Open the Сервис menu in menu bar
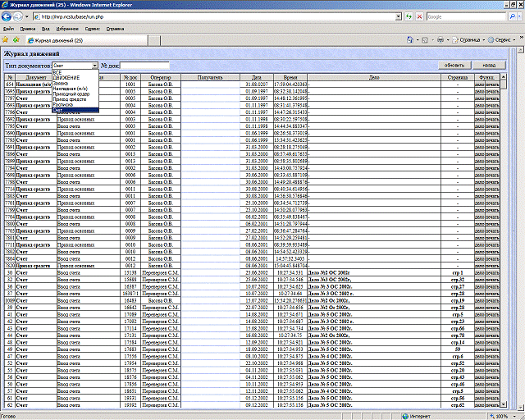Viewport: 525px width, 420px height. tap(93, 29)
